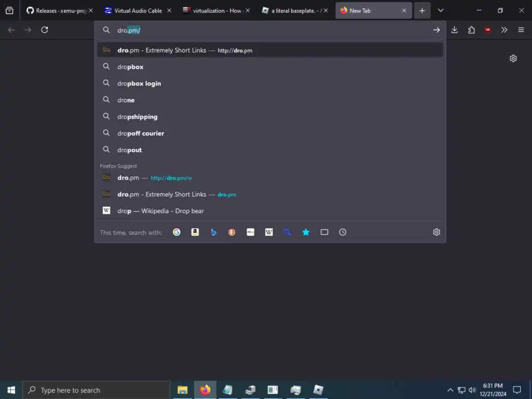This screenshot has height=399, width=532.
Task: Click the Firefox taskbar icon
Action: point(205,390)
